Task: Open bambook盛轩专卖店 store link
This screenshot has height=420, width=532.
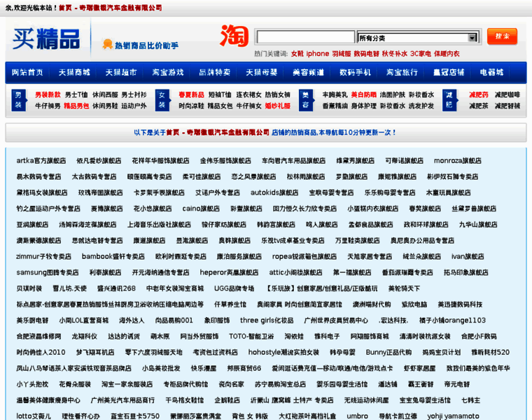Action: pos(113,256)
